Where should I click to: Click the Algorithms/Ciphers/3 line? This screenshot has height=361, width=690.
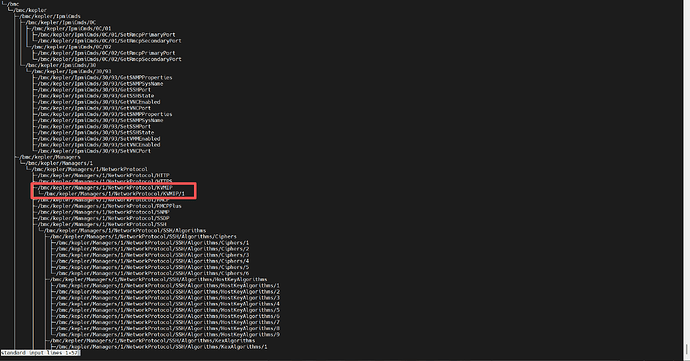(x=153, y=255)
